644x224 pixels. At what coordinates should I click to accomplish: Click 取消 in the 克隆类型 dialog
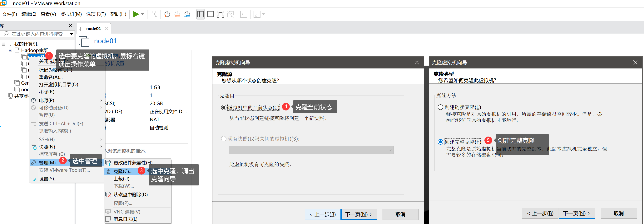coord(618,213)
